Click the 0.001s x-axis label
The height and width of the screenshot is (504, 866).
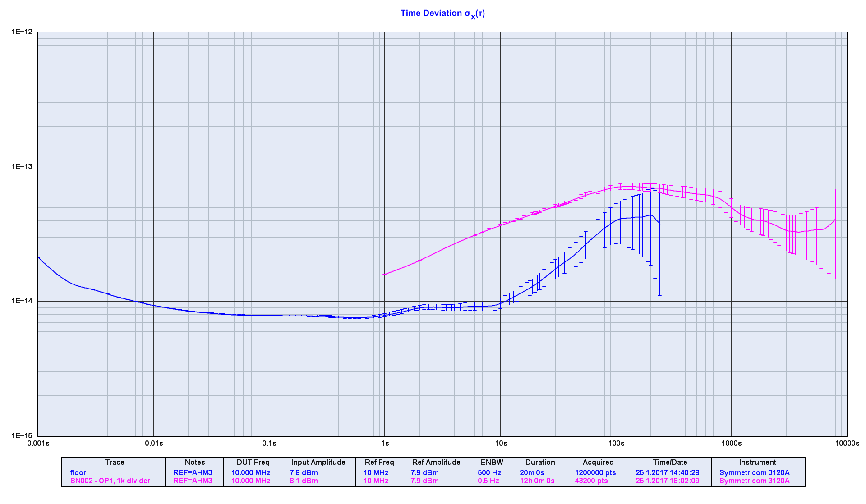click(38, 443)
